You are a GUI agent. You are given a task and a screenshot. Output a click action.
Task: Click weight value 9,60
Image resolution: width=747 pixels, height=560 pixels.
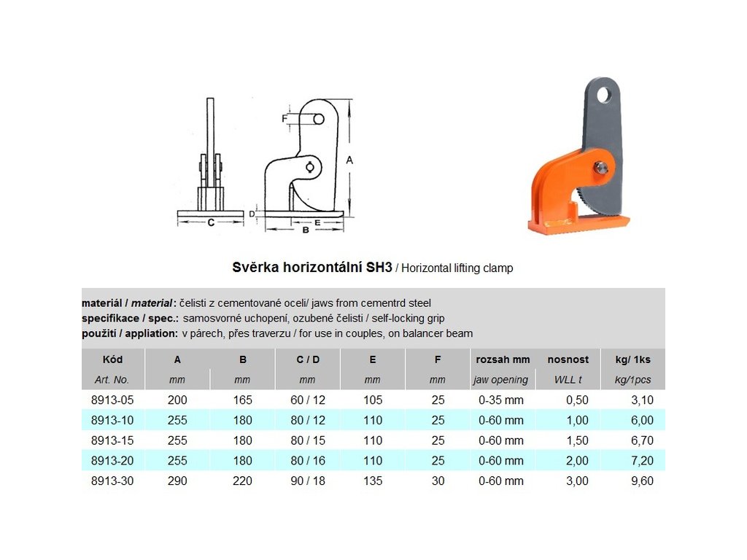[642, 481]
